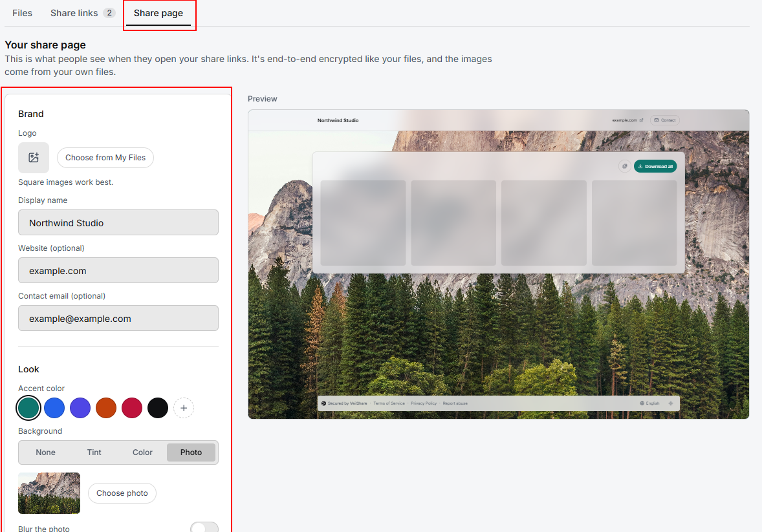Open the English language selector in the preview

[649, 403]
